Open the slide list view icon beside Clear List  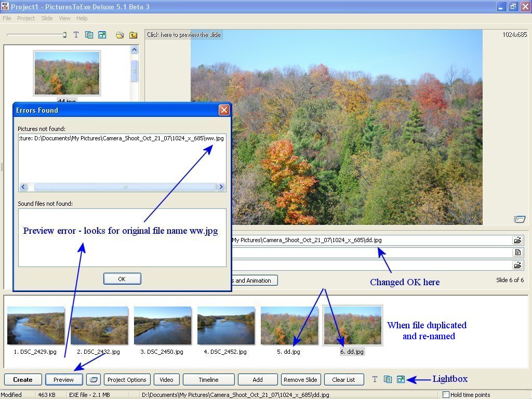[388, 380]
